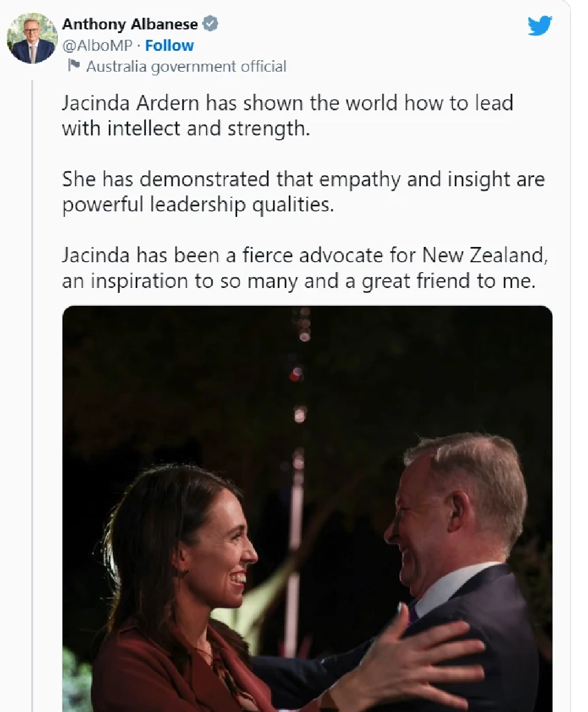Open the Anthony Albanese display name
Screen dimensions: 588x712
[130, 25]
